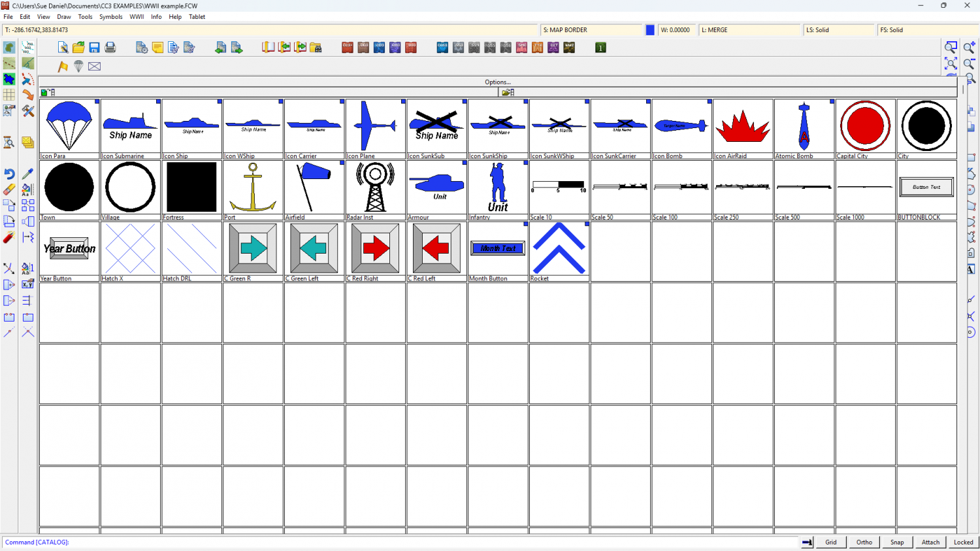Enable the Snap toggle
This screenshot has width=980, height=551.
[897, 542]
